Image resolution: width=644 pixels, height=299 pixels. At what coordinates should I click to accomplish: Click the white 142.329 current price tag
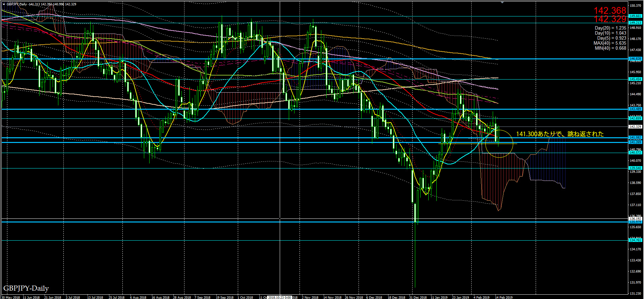635,127
